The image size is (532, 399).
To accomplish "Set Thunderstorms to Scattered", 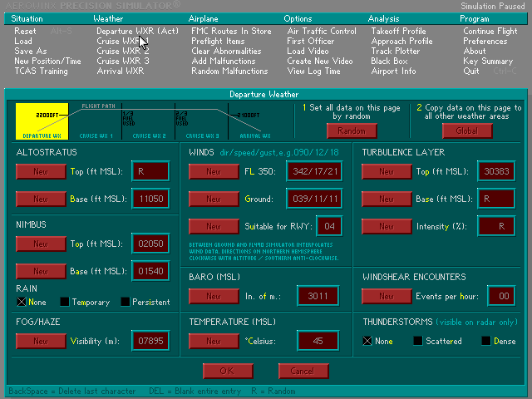I will (x=418, y=341).
